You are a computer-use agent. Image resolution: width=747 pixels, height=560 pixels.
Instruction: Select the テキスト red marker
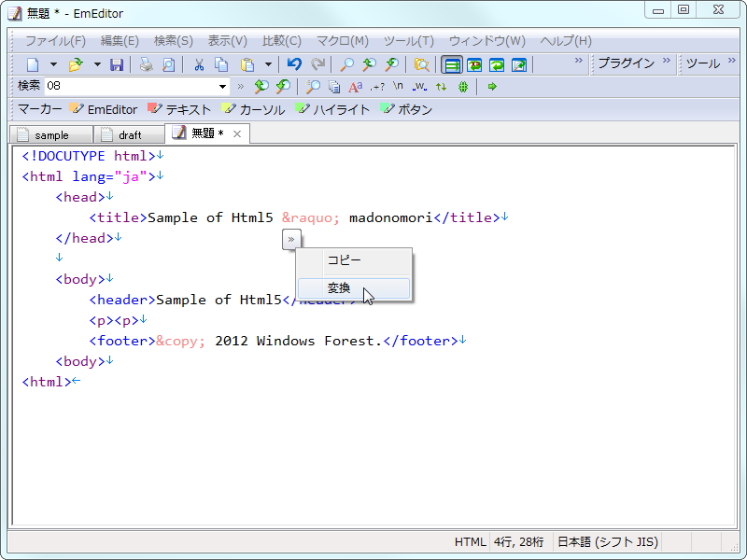(179, 109)
